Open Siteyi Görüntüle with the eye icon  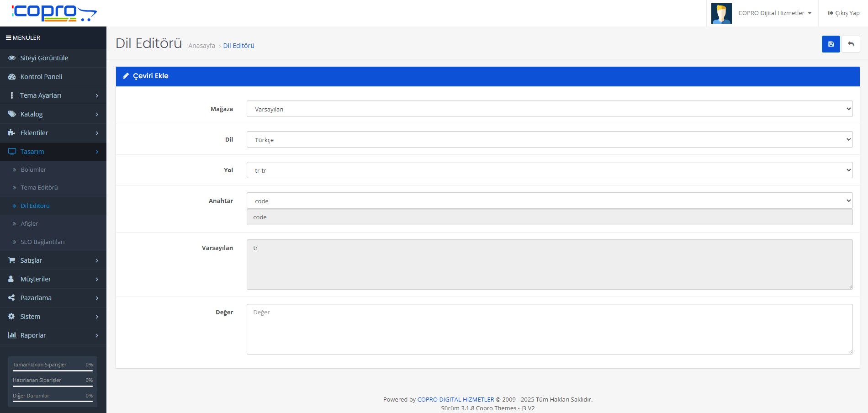point(44,58)
